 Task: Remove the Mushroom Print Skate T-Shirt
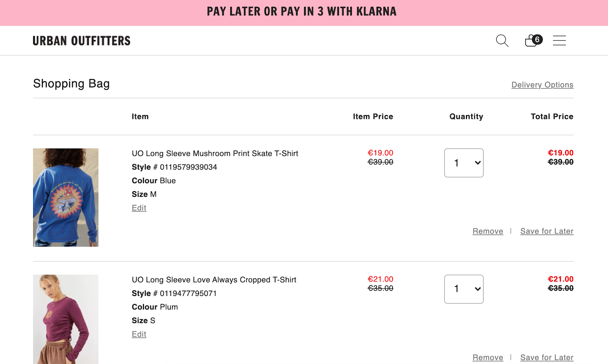coord(488,231)
